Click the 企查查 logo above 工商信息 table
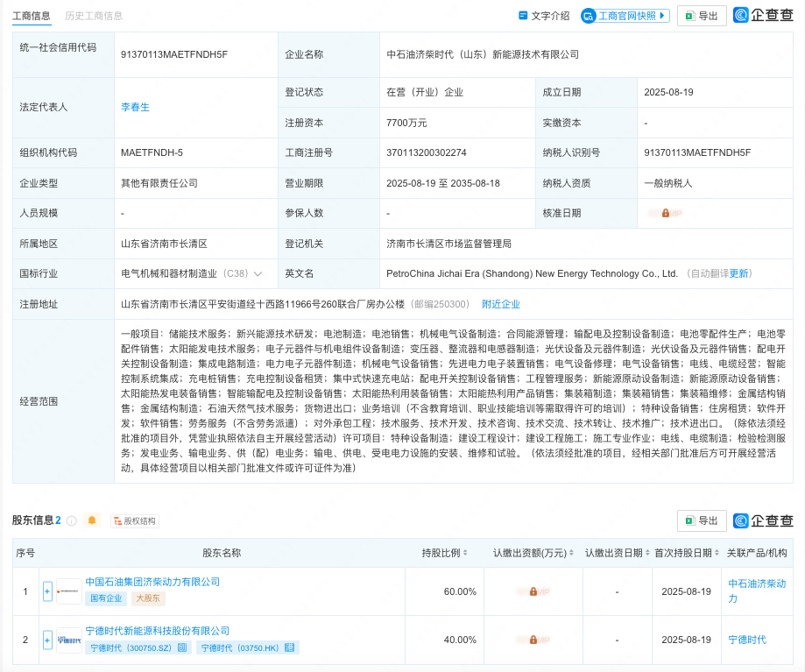The image size is (805, 672). (763, 16)
